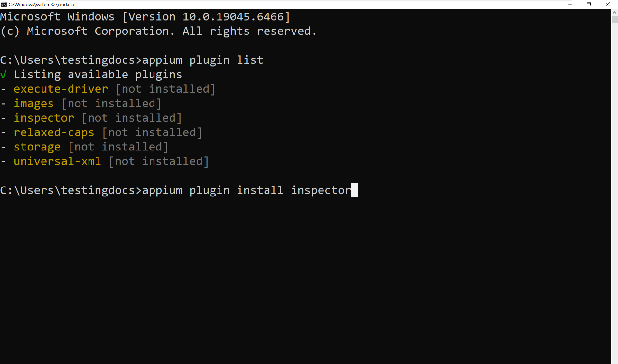Select the inspector plugin entry
Screen dimensions: 618x364
click(x=44, y=118)
